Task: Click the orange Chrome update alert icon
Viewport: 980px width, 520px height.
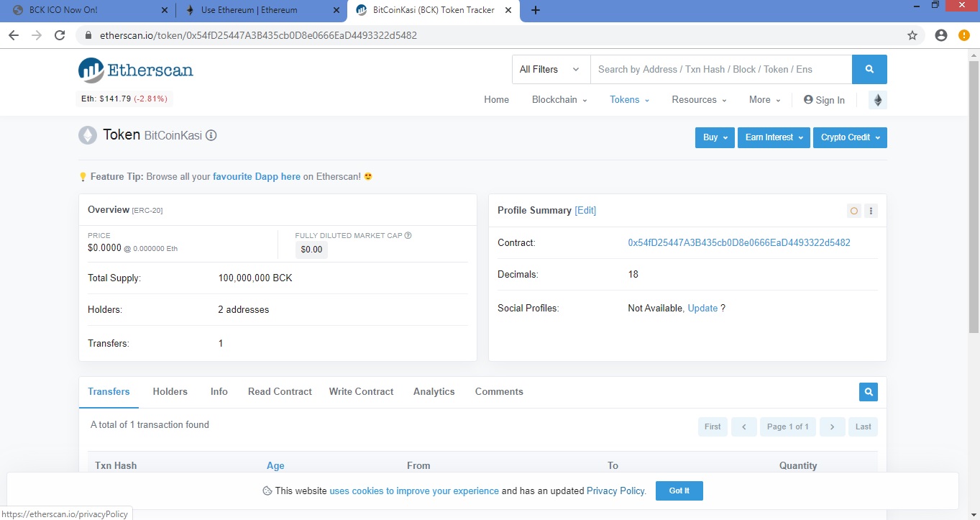Action: pos(964,35)
